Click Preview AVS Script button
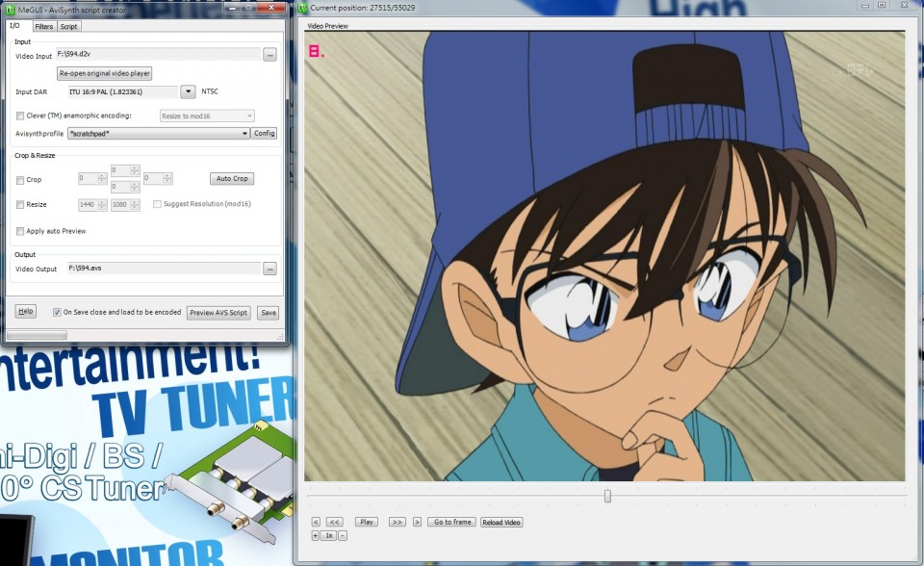Image resolution: width=924 pixels, height=566 pixels. (218, 313)
